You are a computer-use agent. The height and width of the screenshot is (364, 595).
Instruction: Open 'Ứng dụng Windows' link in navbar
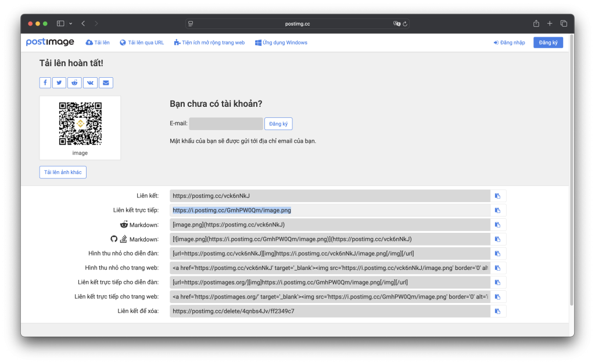click(x=281, y=42)
